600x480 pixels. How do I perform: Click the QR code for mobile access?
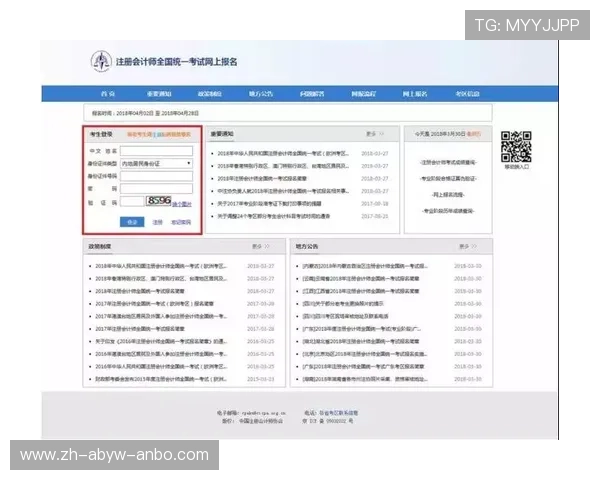point(516,146)
